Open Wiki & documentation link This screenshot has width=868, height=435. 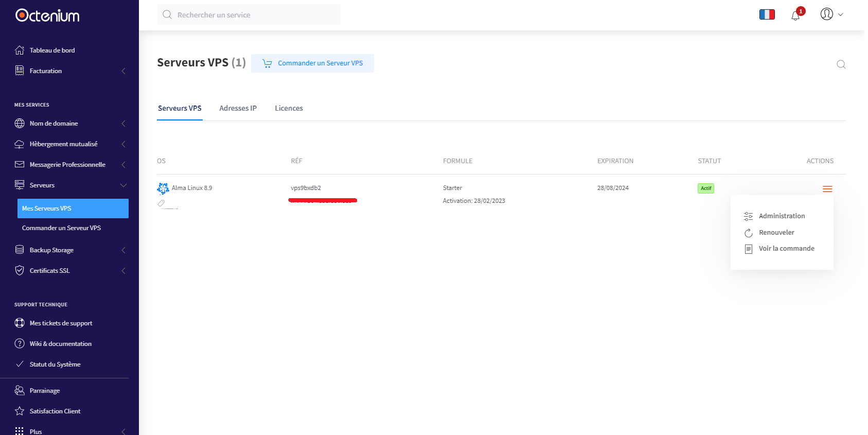61,343
